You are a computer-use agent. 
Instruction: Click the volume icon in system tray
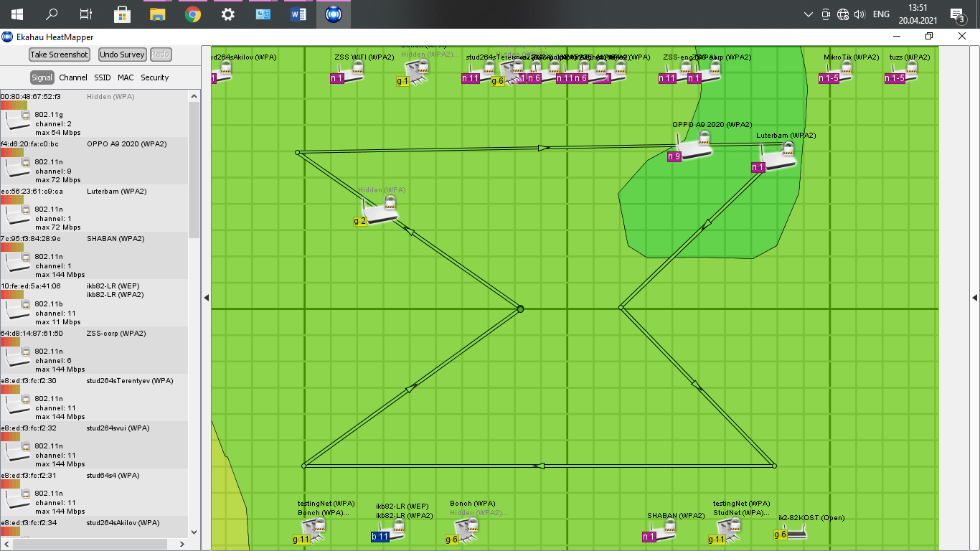click(x=859, y=14)
